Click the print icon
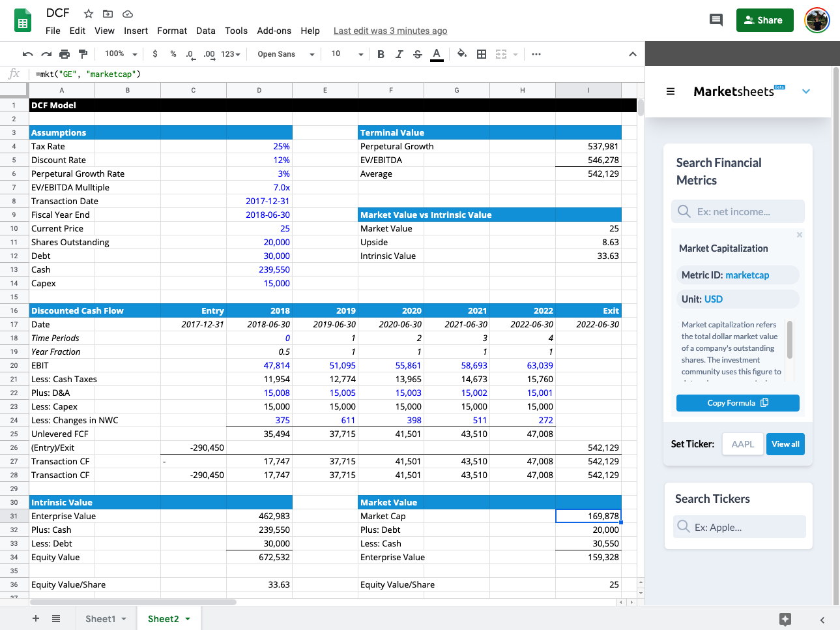Image resolution: width=840 pixels, height=630 pixels. pyautogui.click(x=65, y=54)
